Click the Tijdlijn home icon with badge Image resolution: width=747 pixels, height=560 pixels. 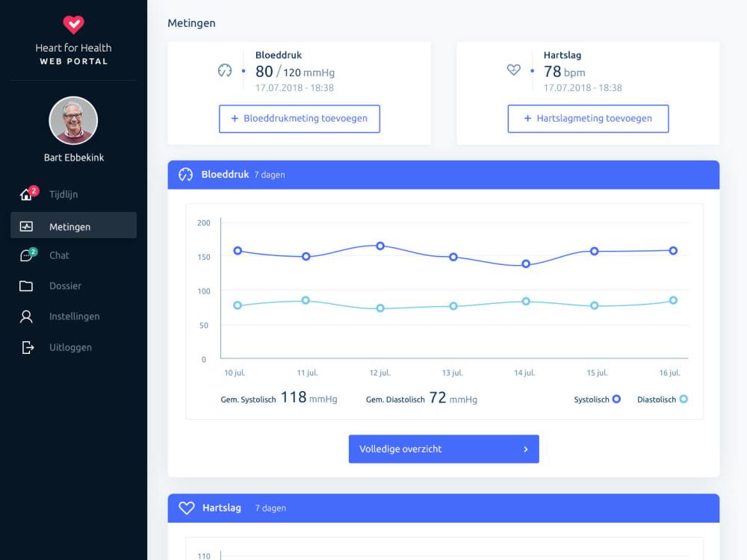coord(28,193)
